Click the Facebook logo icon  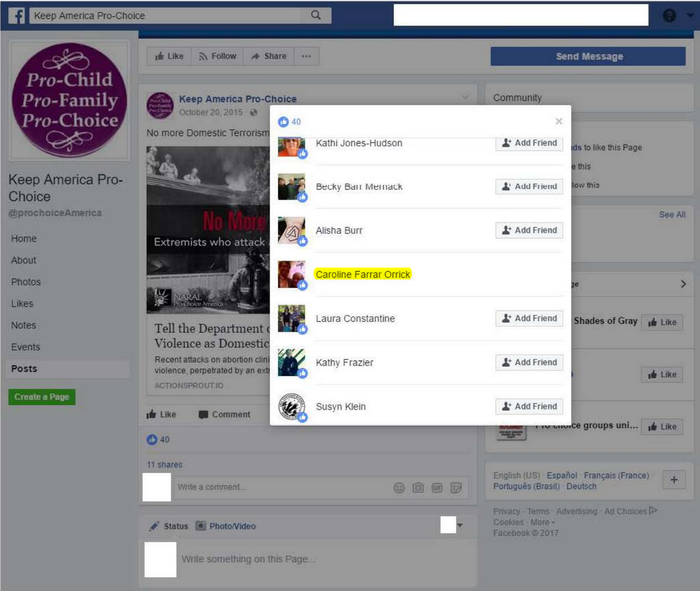pyautogui.click(x=16, y=15)
